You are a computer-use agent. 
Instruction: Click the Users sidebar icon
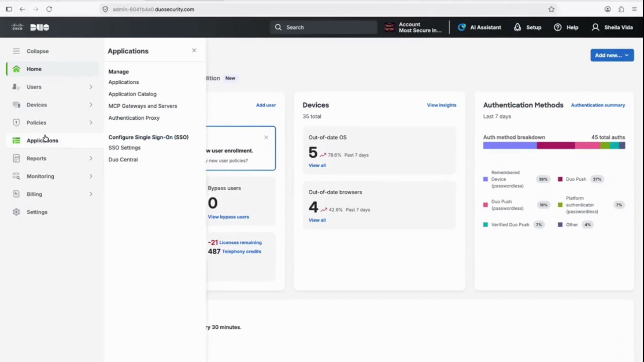point(16,87)
